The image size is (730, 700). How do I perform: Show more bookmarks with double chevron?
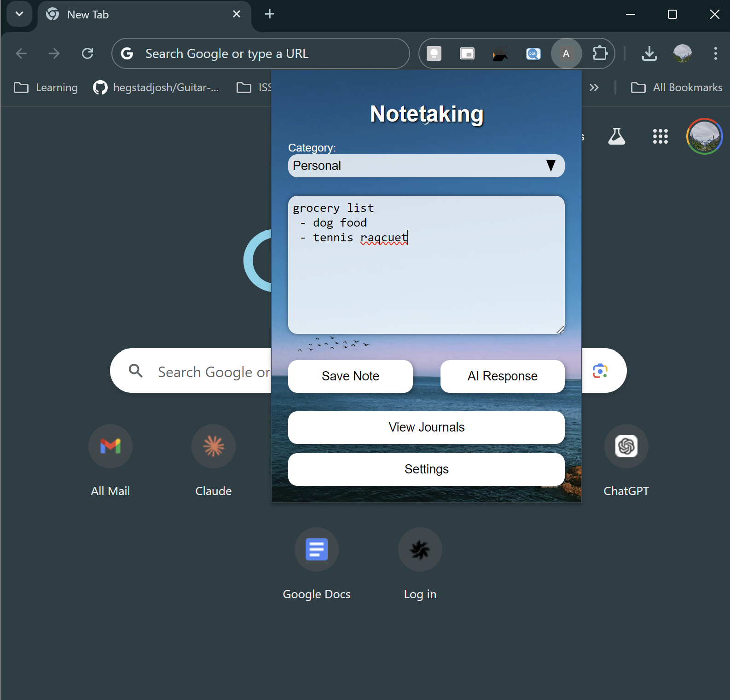pyautogui.click(x=594, y=87)
